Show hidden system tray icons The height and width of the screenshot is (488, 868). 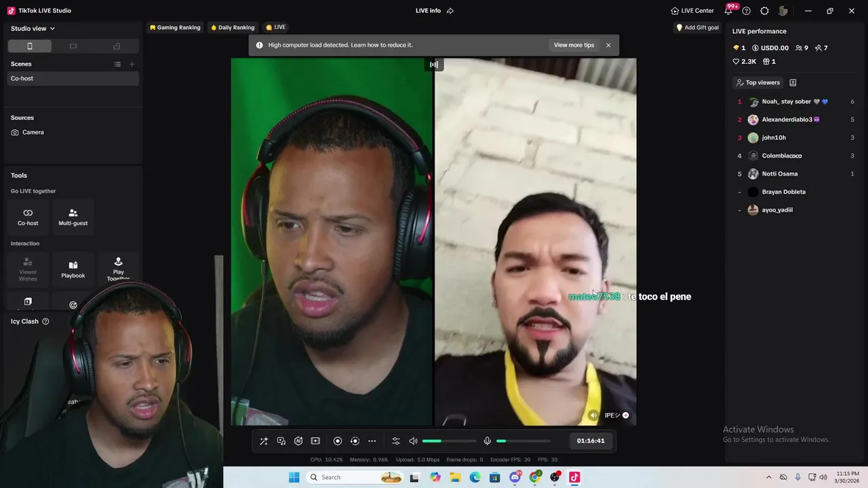tap(768, 477)
